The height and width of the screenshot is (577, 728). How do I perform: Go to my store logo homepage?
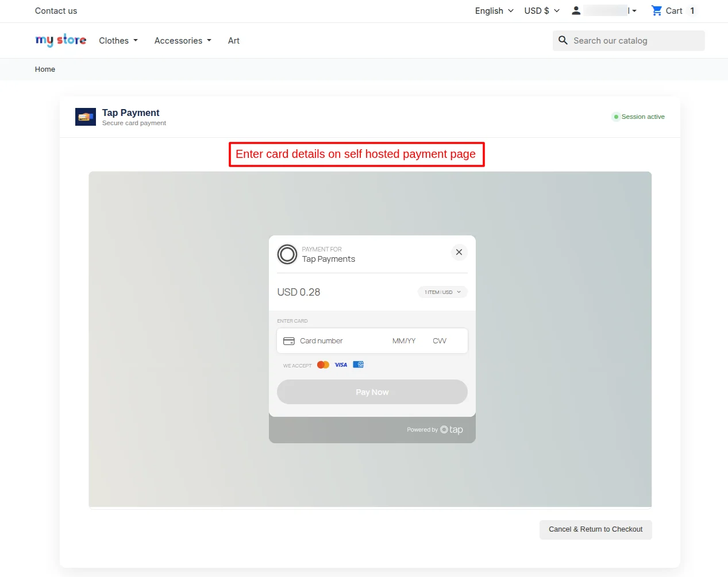61,40
